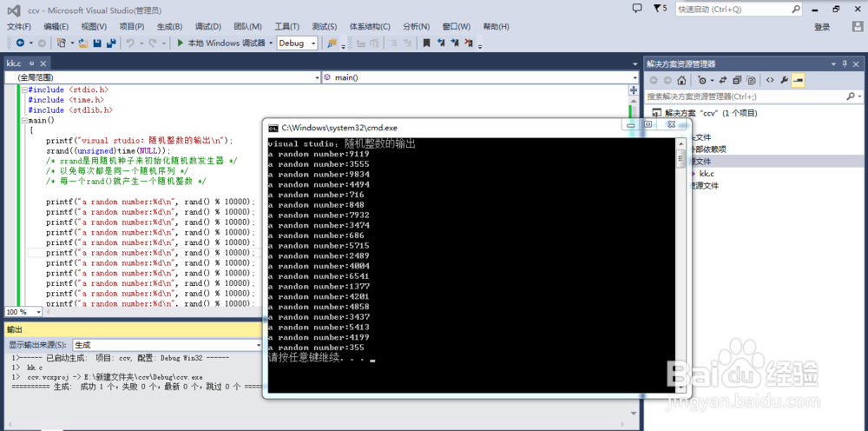Click the editor split-window icon above scrollbar
The image size is (868, 431).
pos(634,90)
